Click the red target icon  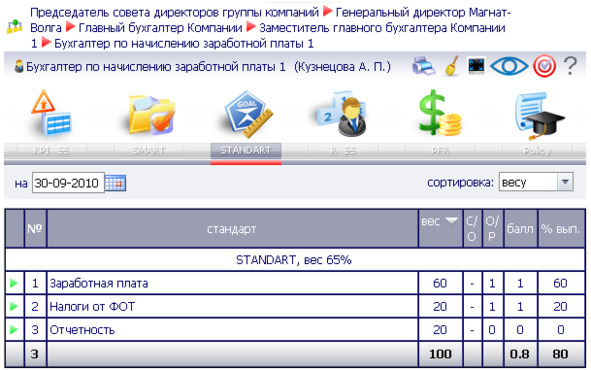544,66
